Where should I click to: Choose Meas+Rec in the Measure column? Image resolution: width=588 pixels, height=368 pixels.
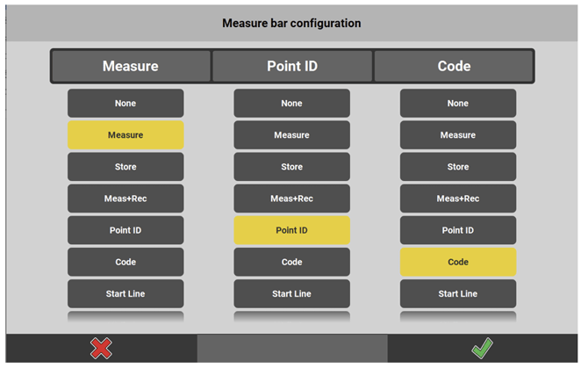[125, 198]
